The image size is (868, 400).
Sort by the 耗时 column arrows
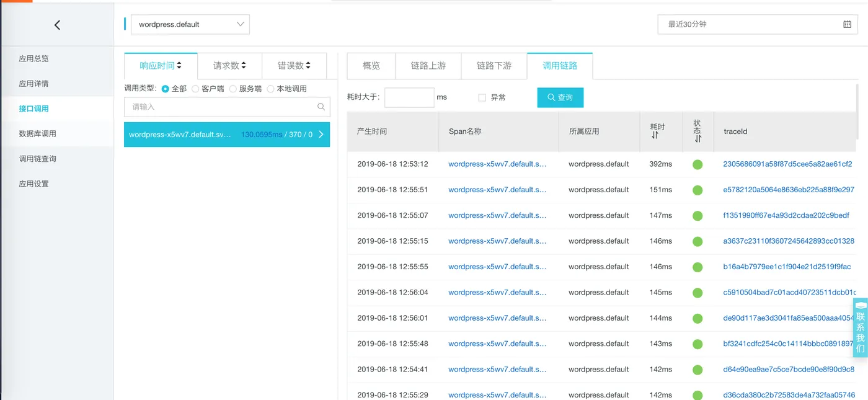[x=655, y=135]
